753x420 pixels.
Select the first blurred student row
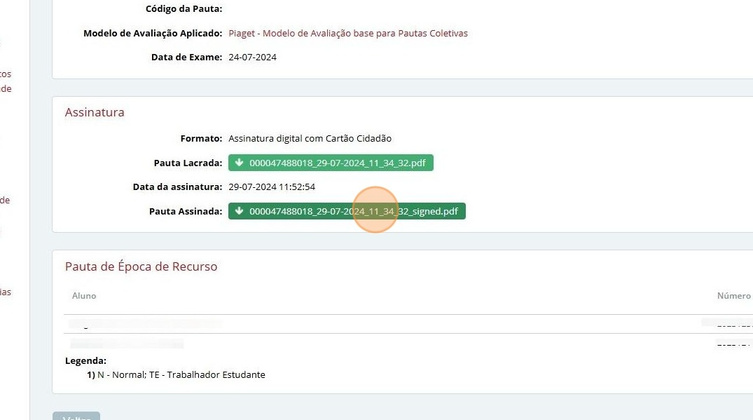(408, 324)
